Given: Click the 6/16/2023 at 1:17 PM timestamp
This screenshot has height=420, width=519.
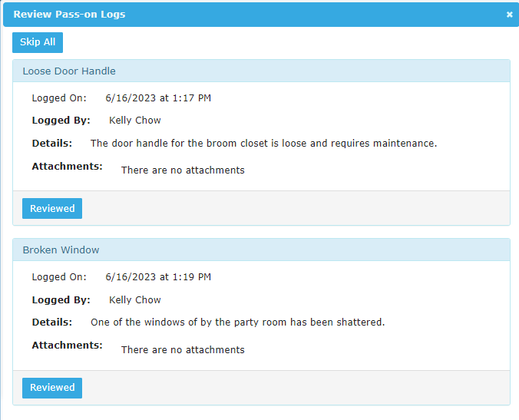Looking at the screenshot, I should (158, 98).
